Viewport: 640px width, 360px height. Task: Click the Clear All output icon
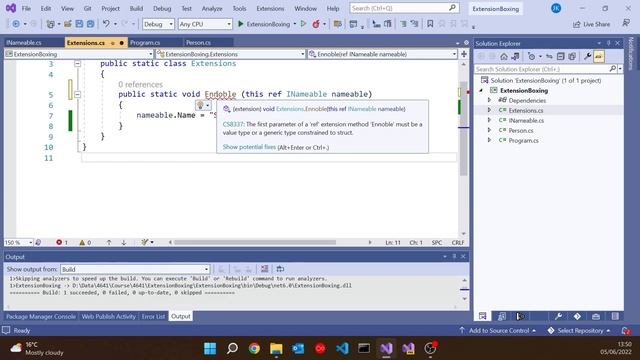[x=264, y=269]
